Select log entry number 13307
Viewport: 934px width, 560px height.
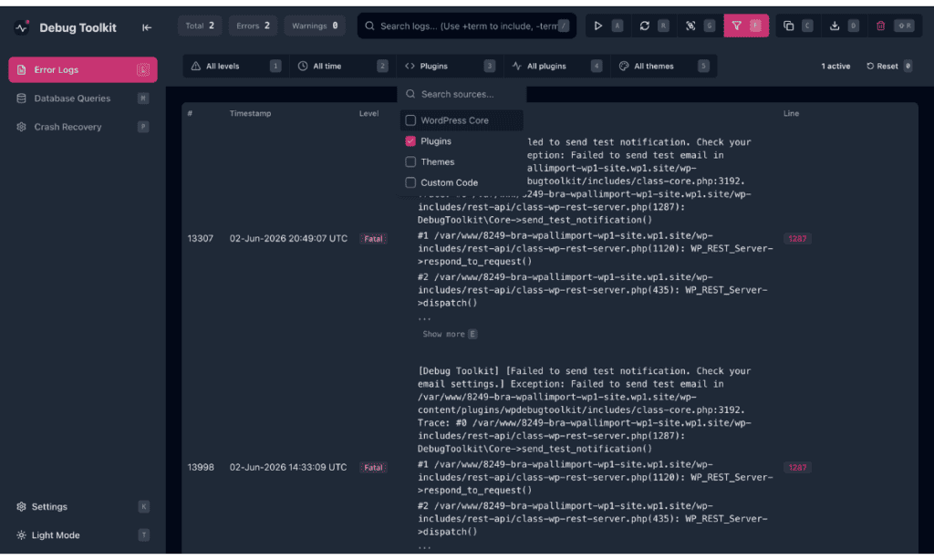point(200,238)
